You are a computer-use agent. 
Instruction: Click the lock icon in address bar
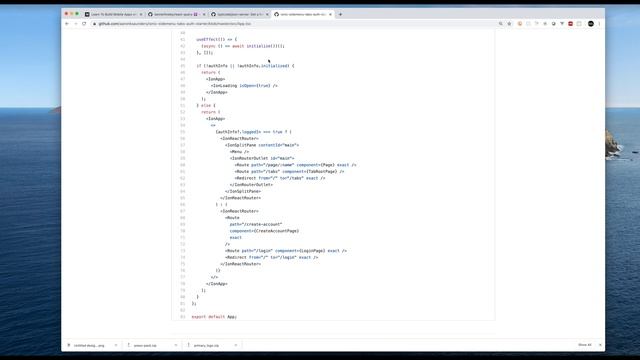94,24
